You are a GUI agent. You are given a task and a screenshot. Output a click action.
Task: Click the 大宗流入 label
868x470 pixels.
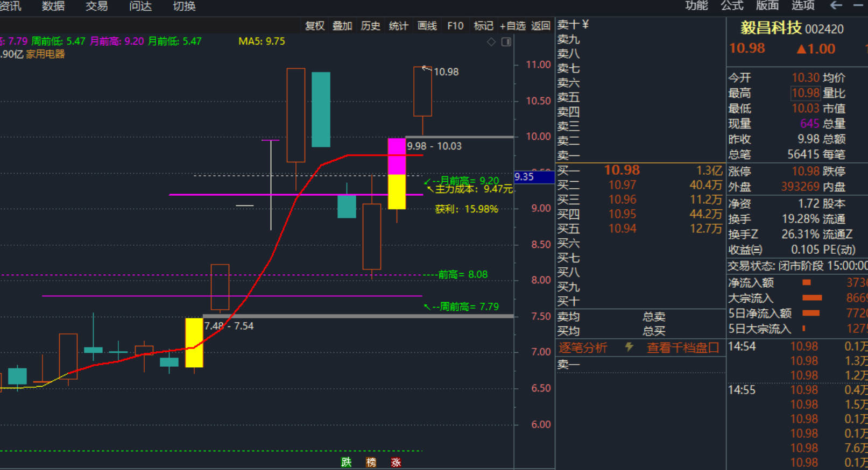[x=751, y=298]
